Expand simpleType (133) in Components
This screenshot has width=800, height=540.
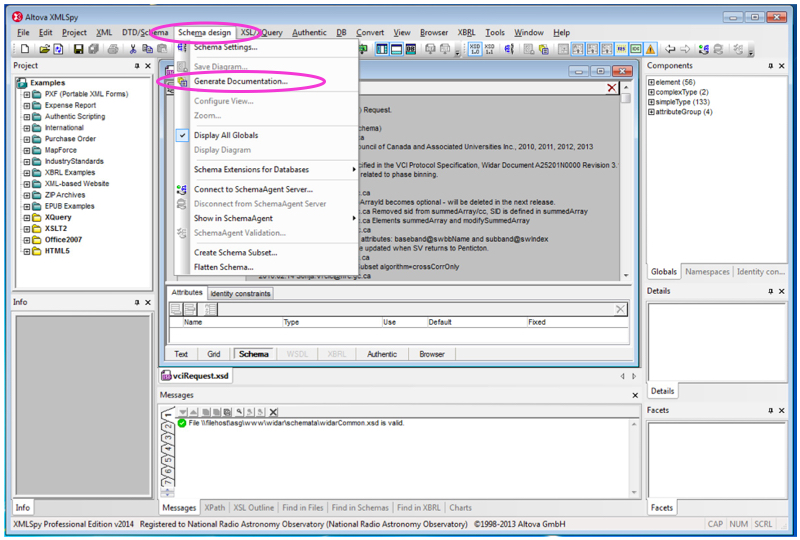click(652, 102)
